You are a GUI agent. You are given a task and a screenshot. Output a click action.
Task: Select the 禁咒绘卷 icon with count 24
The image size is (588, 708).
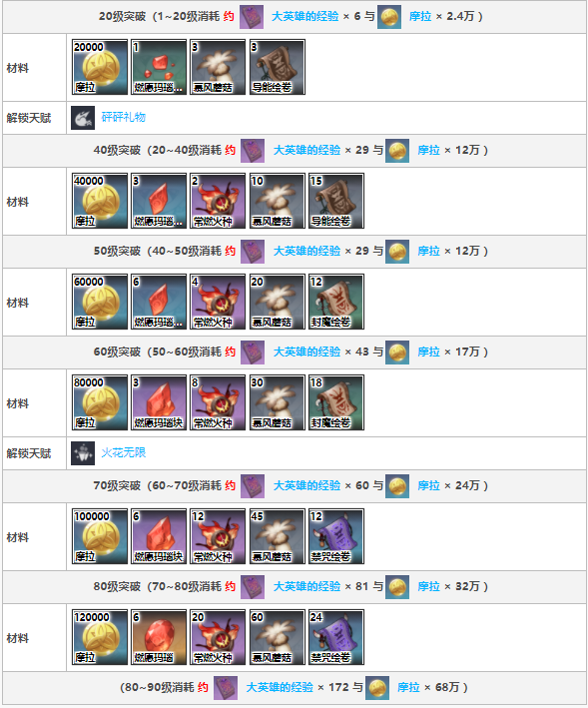pos(336,637)
